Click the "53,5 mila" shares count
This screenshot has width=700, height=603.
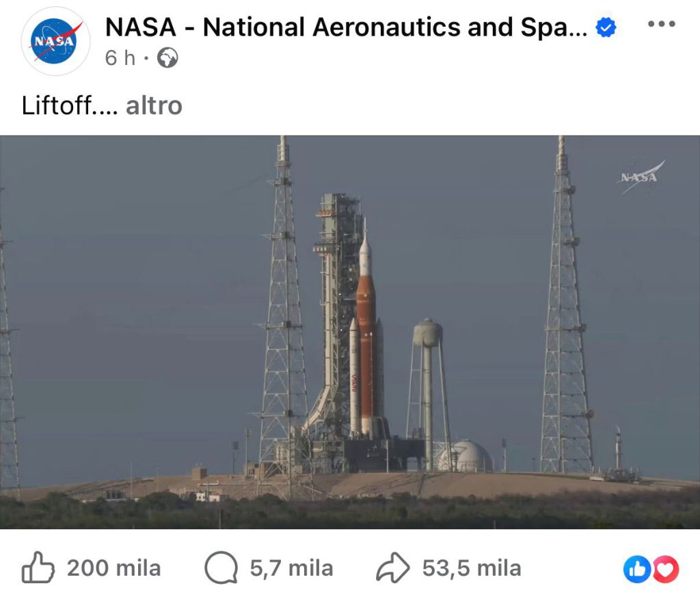tap(472, 569)
